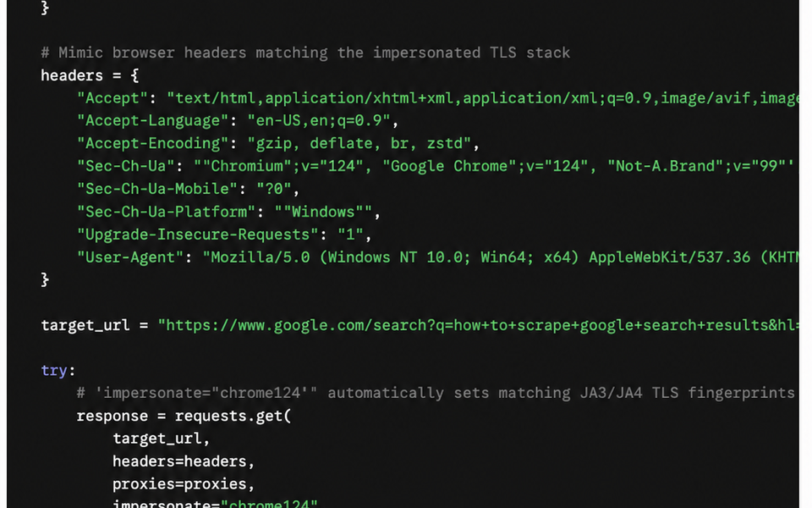Click the "Sec-Ch-Ua-Platform" header key
The width and height of the screenshot is (812, 508).
click(x=167, y=212)
